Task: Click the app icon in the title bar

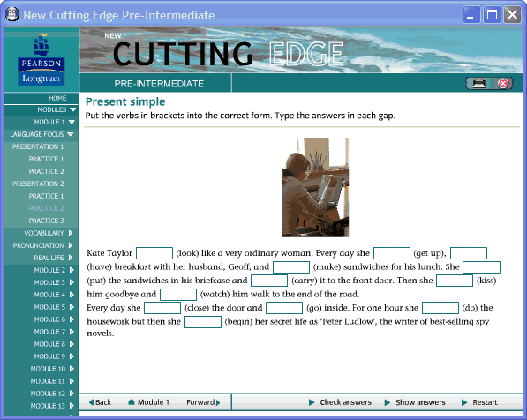Action: (x=12, y=14)
